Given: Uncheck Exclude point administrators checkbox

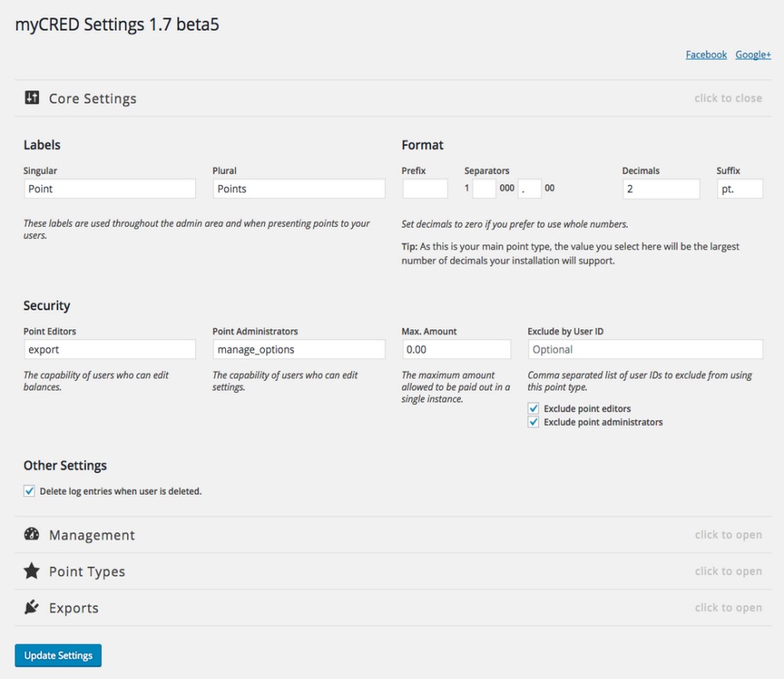Looking at the screenshot, I should (x=534, y=422).
